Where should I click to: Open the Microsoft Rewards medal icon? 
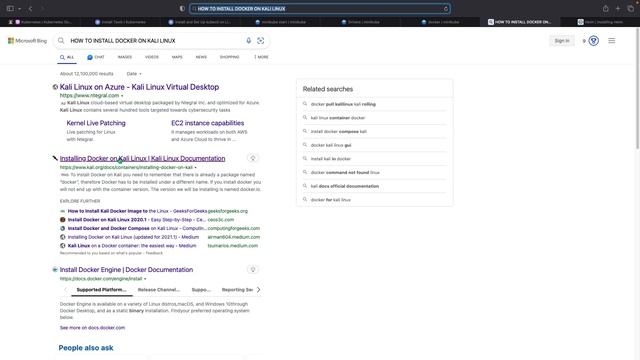point(593,41)
